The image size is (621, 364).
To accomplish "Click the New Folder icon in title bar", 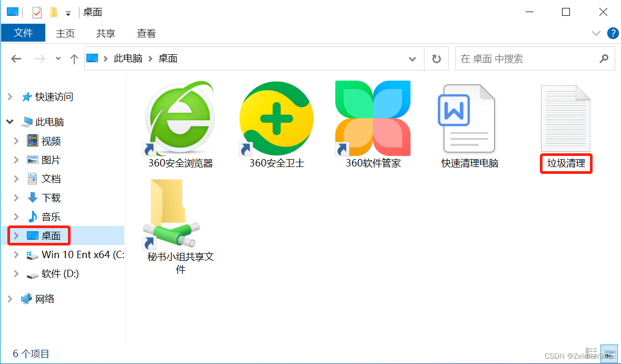I will tap(54, 13).
